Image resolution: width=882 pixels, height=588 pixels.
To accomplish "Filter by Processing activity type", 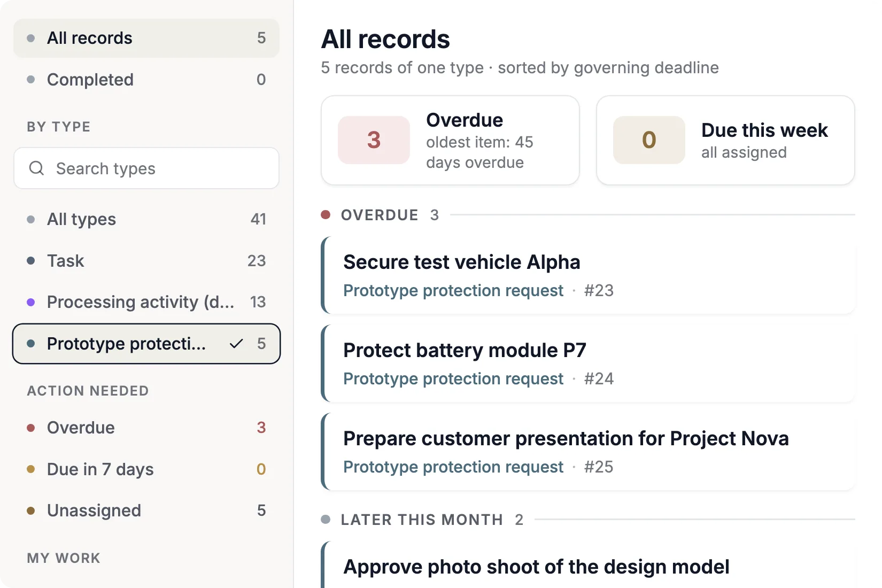I will [146, 302].
